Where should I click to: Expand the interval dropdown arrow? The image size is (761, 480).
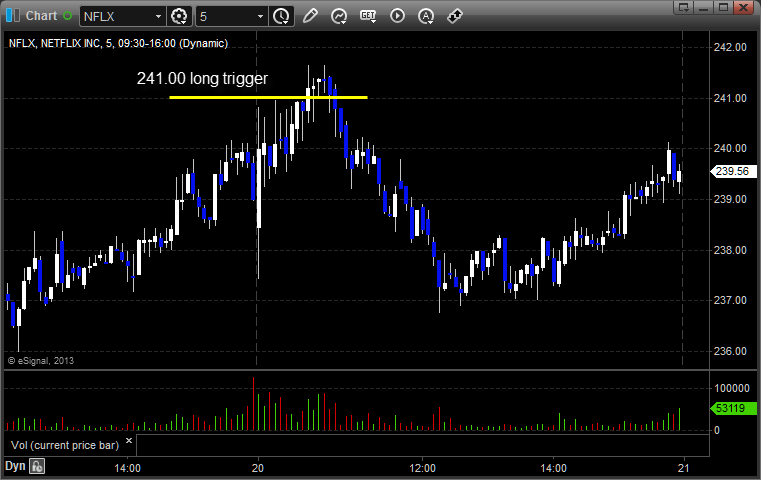coord(261,17)
